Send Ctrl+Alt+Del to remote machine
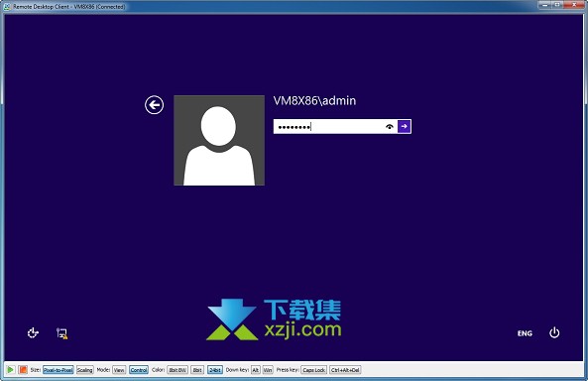 point(345,370)
